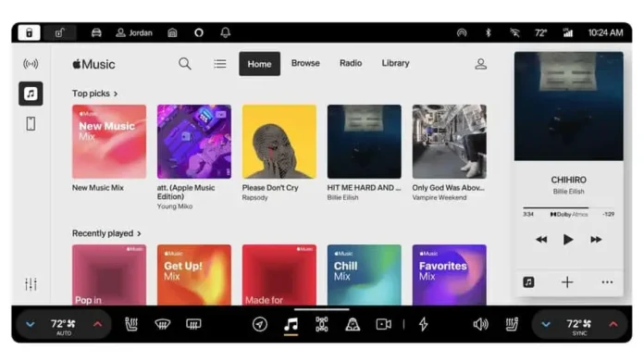Tap the unlock icon in status bar

pos(60,33)
